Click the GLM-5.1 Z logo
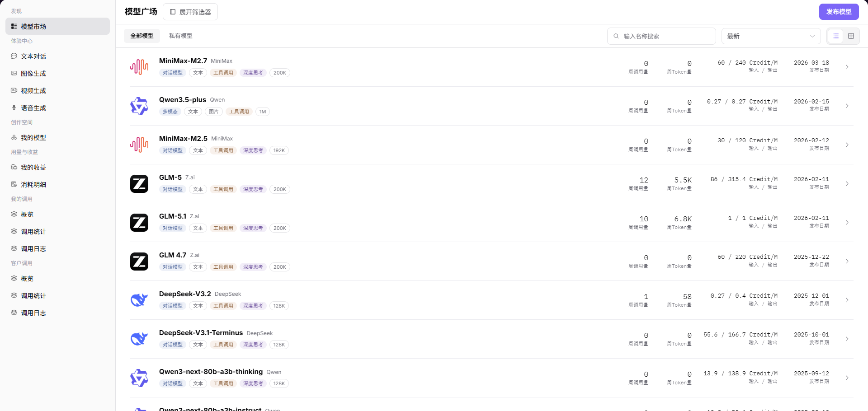Screen dimensions: 868x411 [x=139, y=222]
